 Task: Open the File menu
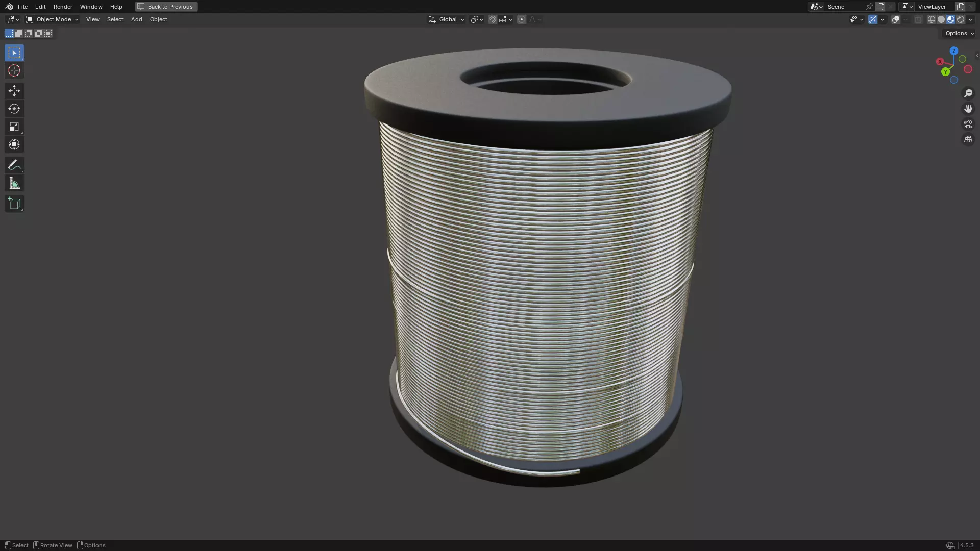22,7
